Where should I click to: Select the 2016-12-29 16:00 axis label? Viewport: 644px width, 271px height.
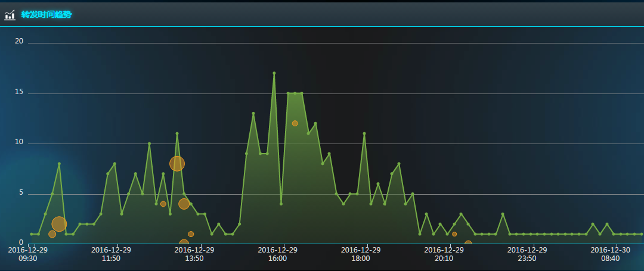coord(277,254)
